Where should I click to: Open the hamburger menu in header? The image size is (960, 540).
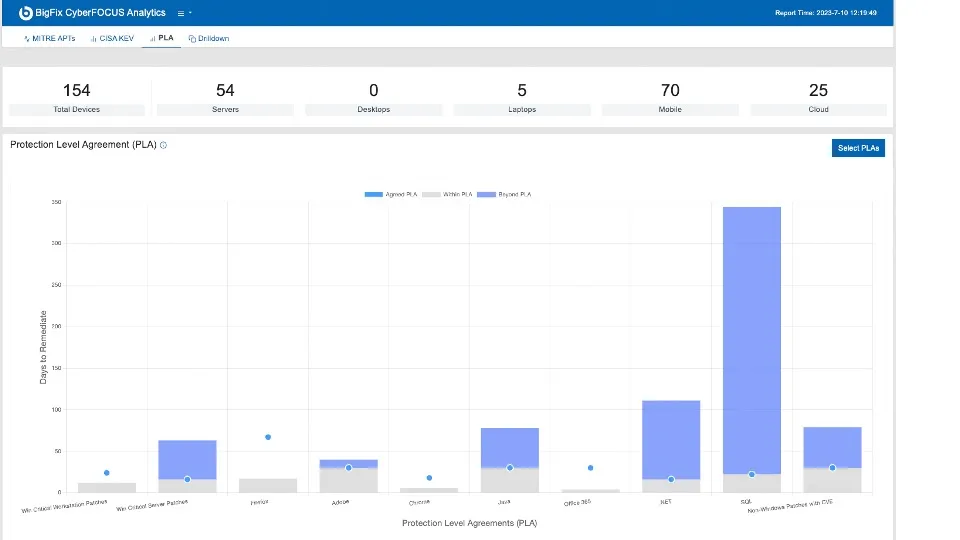click(181, 13)
